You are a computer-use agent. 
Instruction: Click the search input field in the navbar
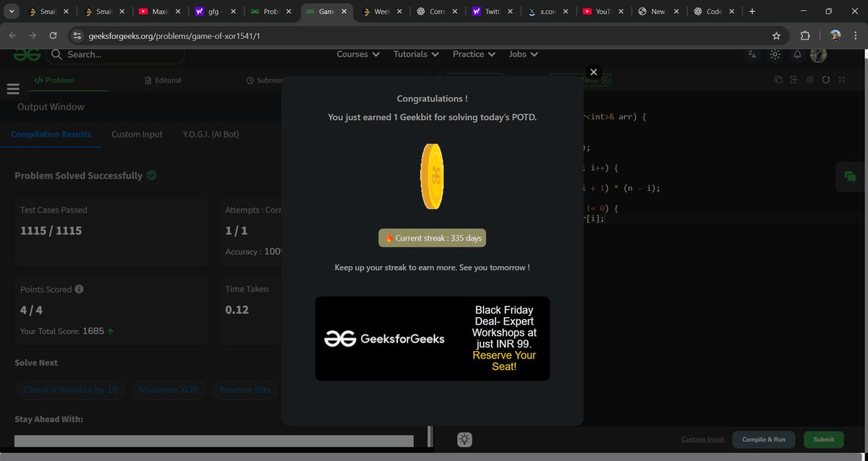116,54
